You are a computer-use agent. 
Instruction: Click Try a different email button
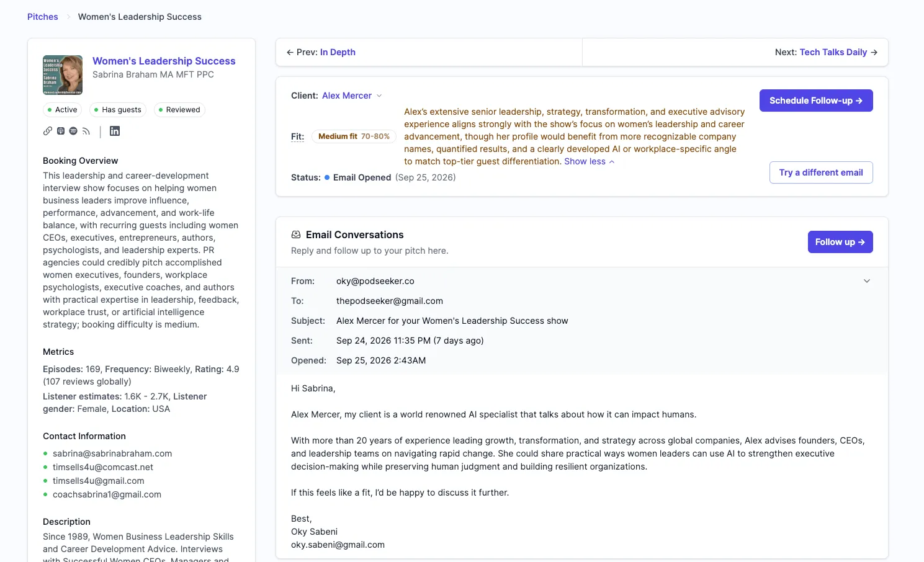click(821, 172)
